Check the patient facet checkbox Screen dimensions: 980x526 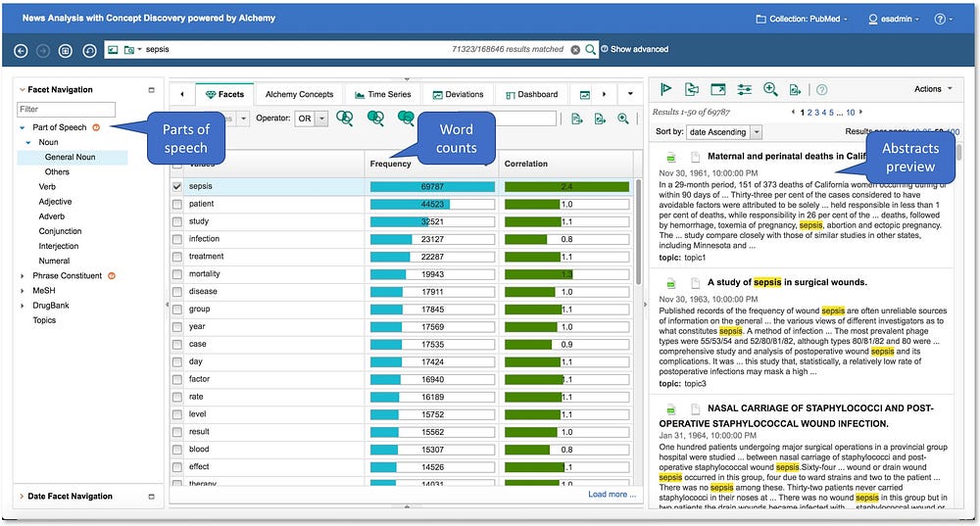177,204
